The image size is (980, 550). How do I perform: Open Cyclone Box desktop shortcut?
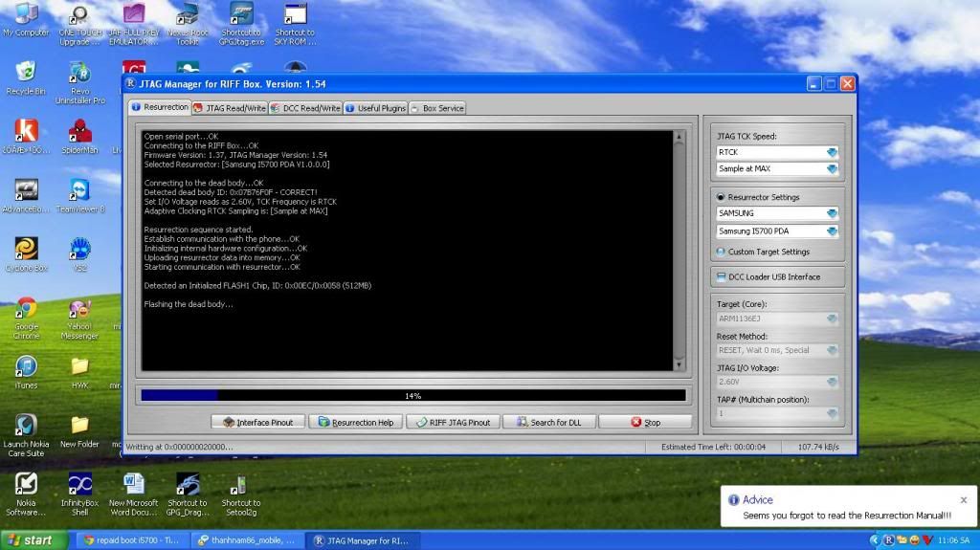(26, 254)
